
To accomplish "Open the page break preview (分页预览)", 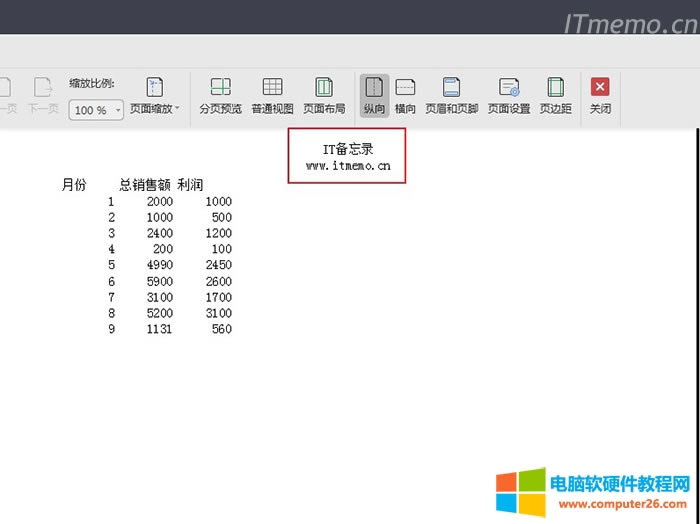I will [220, 96].
